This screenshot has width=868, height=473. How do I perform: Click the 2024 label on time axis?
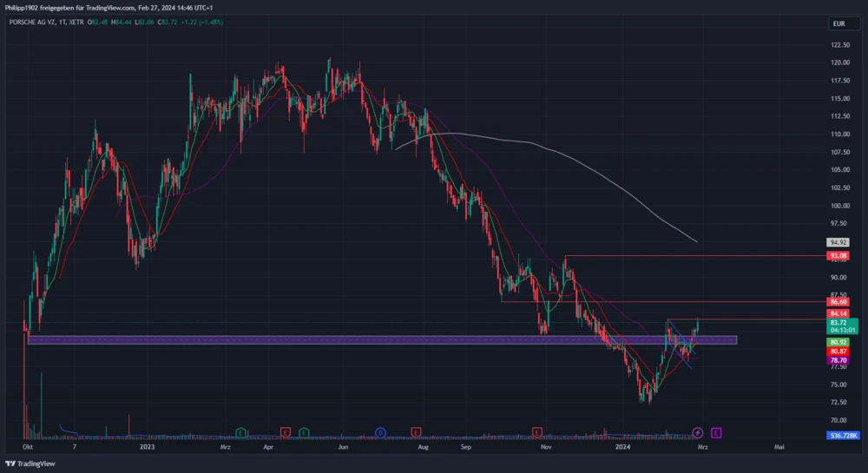coord(622,447)
